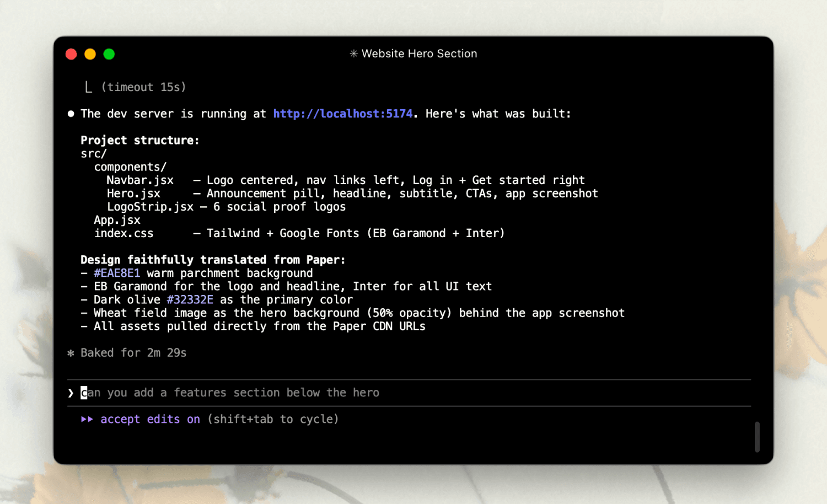The image size is (827, 504).
Task: Click the yellow minimize window button
Action: [90, 54]
